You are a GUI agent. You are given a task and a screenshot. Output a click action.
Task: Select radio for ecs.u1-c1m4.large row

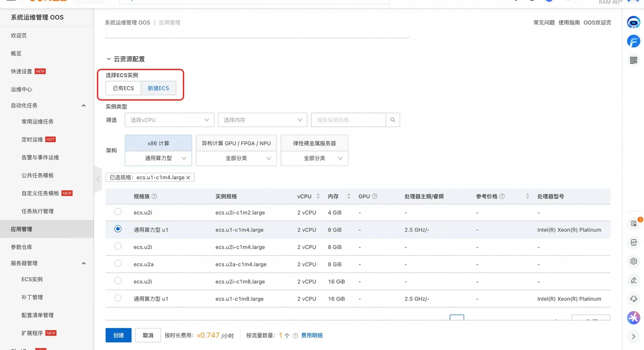pyautogui.click(x=118, y=229)
